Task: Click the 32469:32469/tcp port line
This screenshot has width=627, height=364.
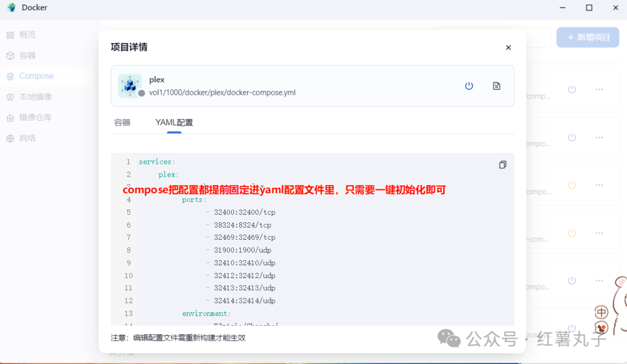Action: click(244, 237)
